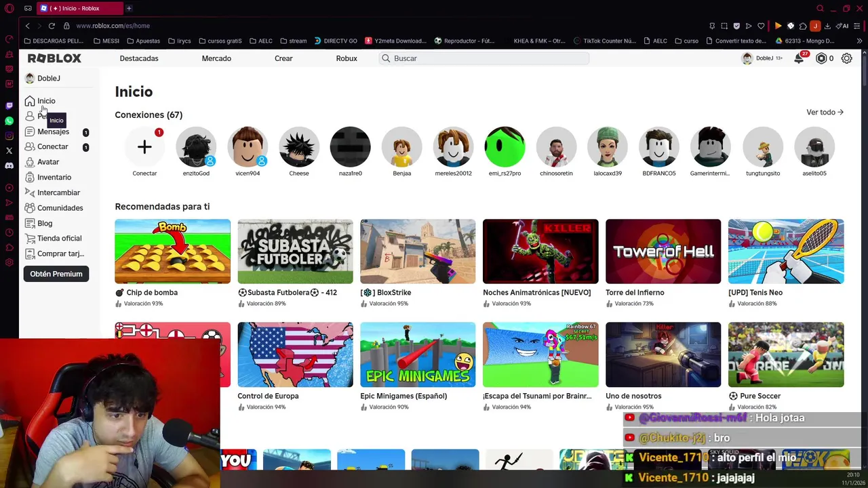Open emi_rs27pro's green avatar

tap(505, 147)
